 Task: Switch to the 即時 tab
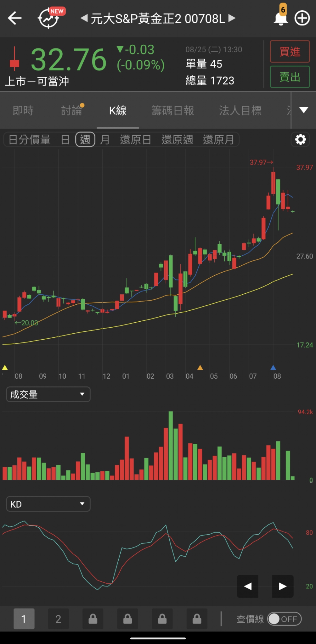(x=23, y=110)
